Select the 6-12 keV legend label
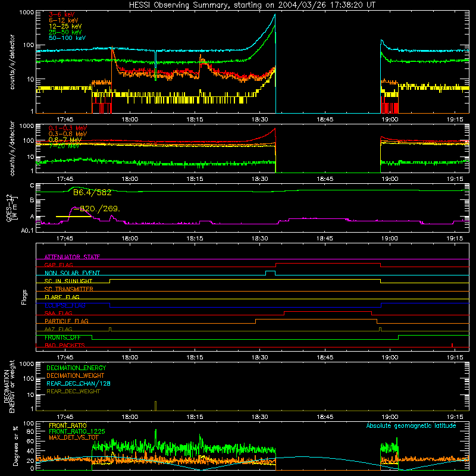Image resolution: width=476 pixels, height=476 pixels. (x=64, y=20)
